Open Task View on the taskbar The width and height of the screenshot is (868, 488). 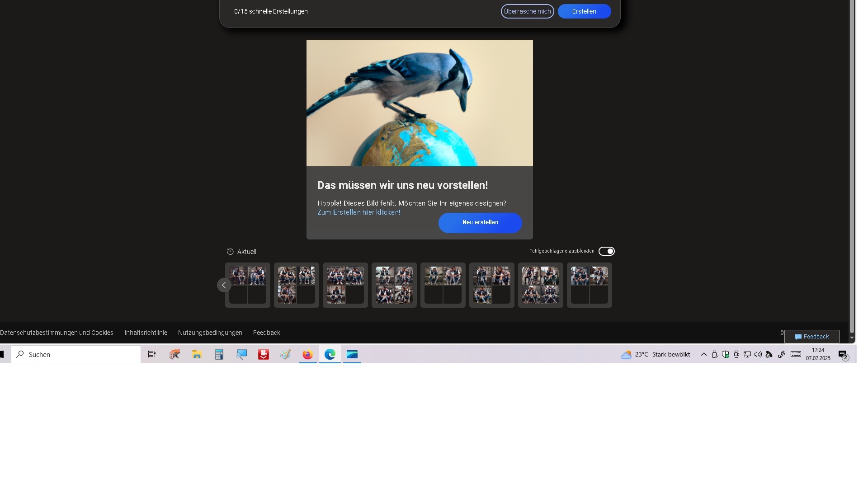click(x=151, y=354)
